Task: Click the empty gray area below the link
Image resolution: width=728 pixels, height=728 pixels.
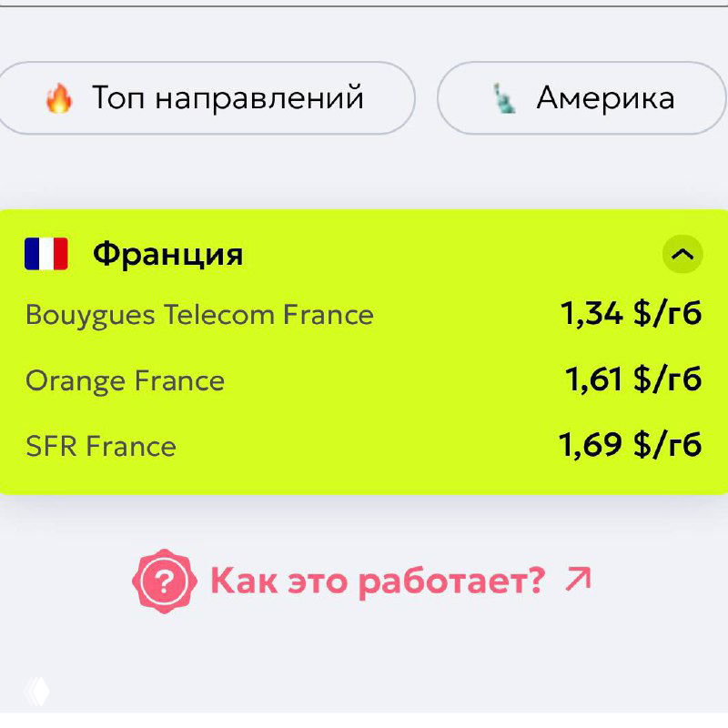Action: coord(364,664)
